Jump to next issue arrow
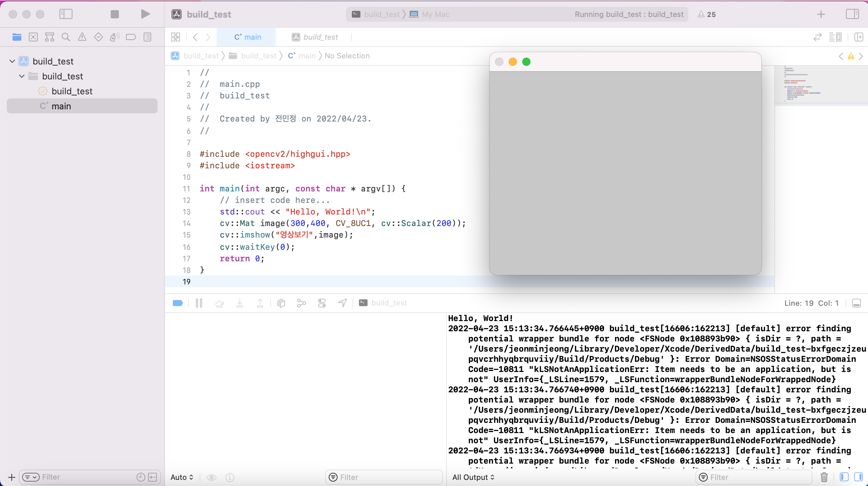Image resolution: width=868 pixels, height=486 pixels. pos(861,56)
